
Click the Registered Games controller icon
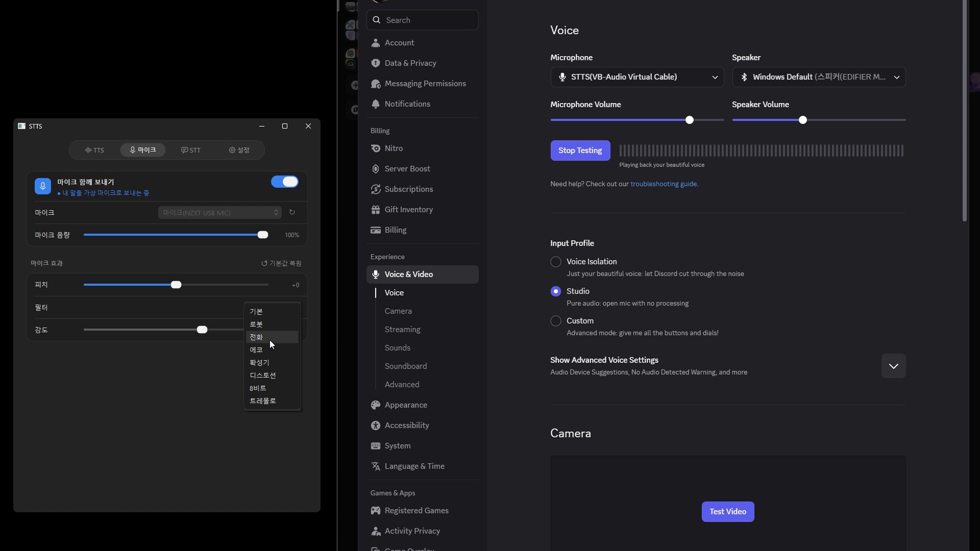coord(376,511)
